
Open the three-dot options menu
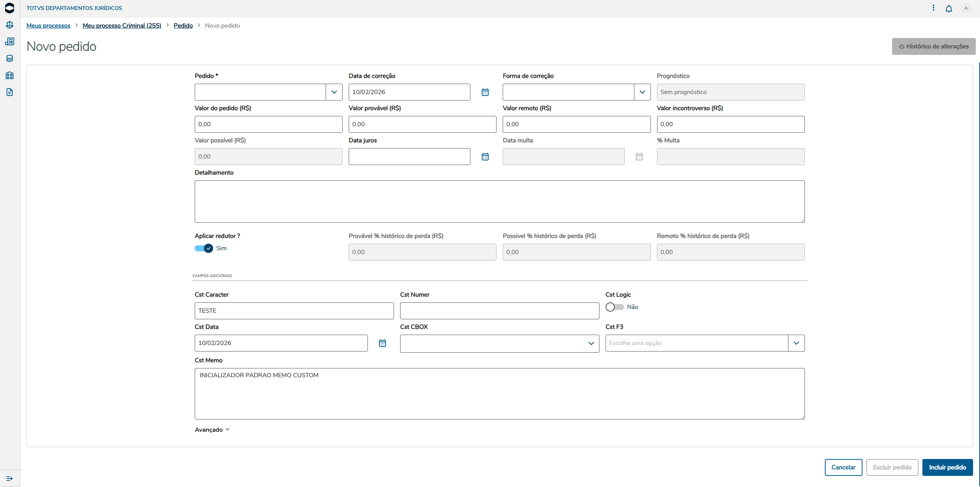coord(933,8)
